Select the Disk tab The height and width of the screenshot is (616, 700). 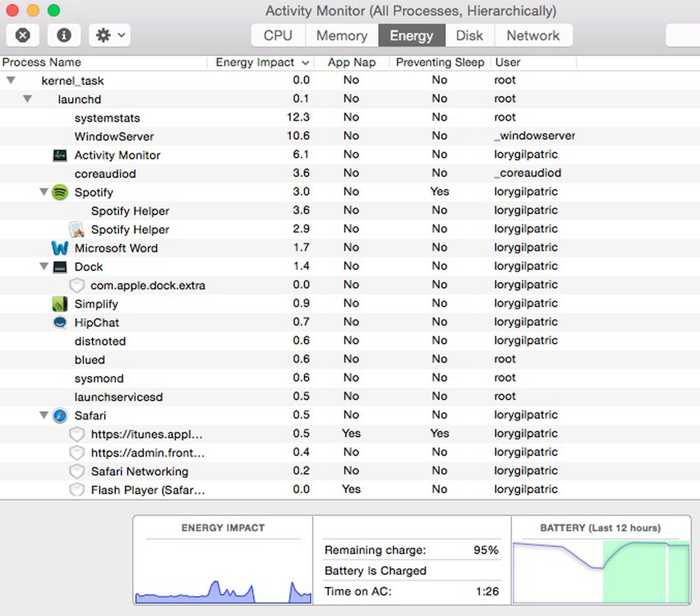[x=469, y=35]
